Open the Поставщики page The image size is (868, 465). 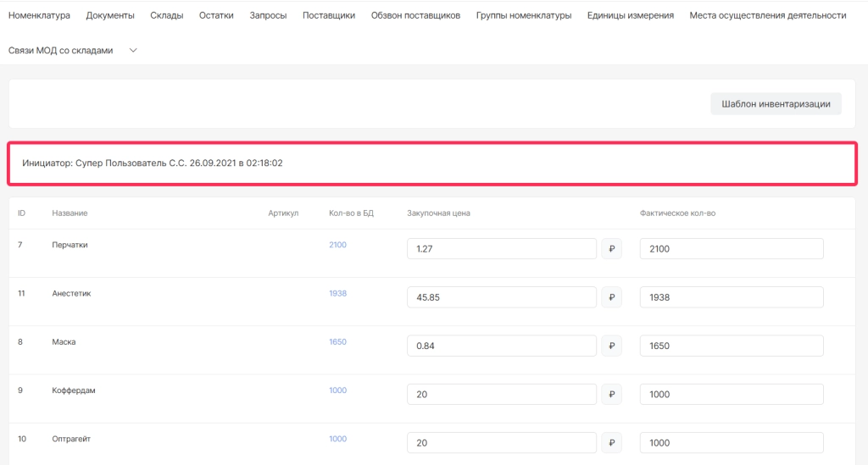point(329,15)
